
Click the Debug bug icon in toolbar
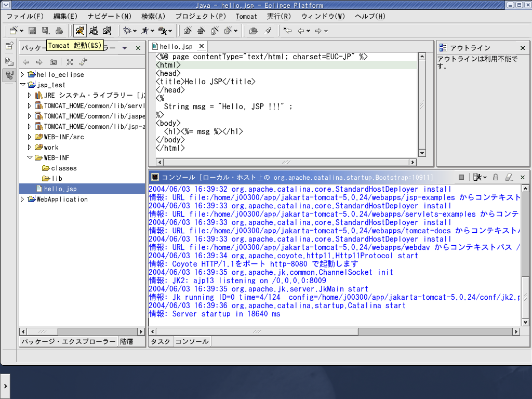[x=127, y=31]
